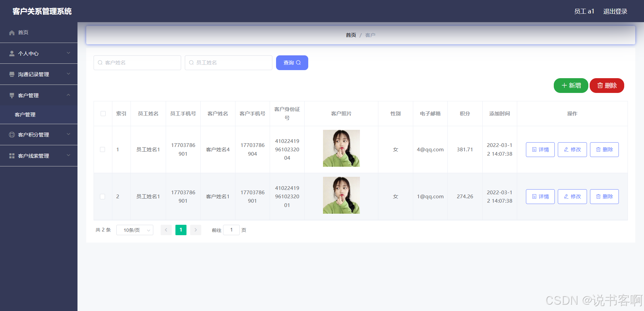Open customer photo thumbnail for 客户姓名1
644x311 pixels.
(x=341, y=195)
